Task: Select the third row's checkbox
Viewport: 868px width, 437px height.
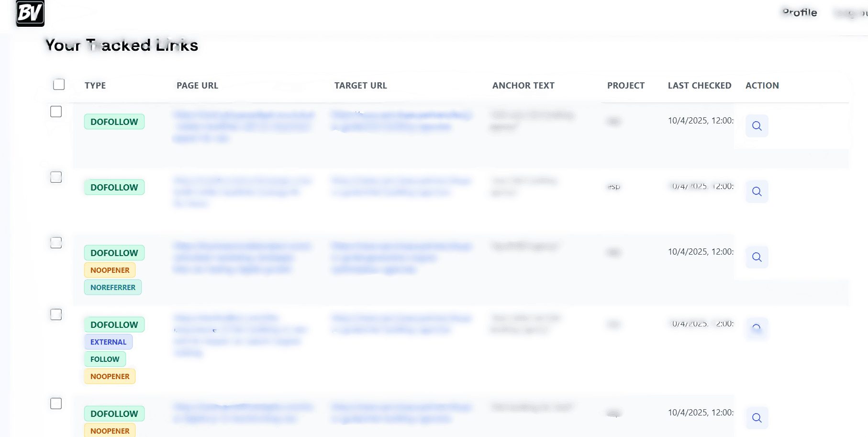Action: 56,243
